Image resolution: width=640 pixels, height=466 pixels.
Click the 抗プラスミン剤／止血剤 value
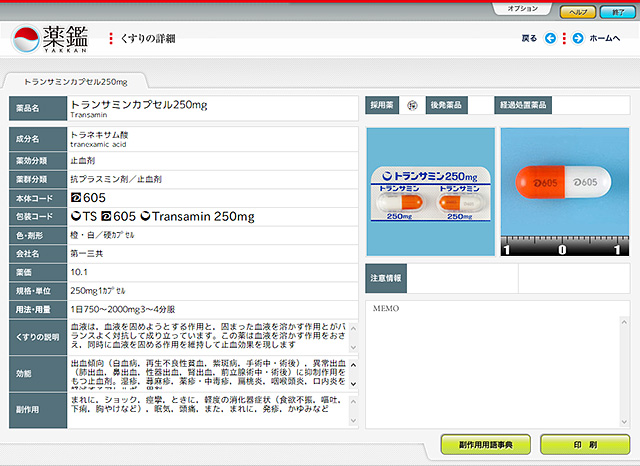coord(116,179)
